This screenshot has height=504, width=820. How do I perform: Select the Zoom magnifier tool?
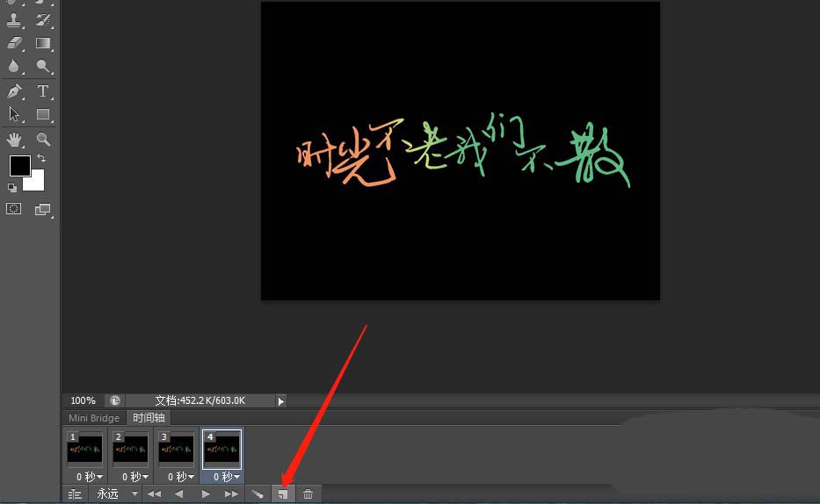pyautogui.click(x=43, y=139)
